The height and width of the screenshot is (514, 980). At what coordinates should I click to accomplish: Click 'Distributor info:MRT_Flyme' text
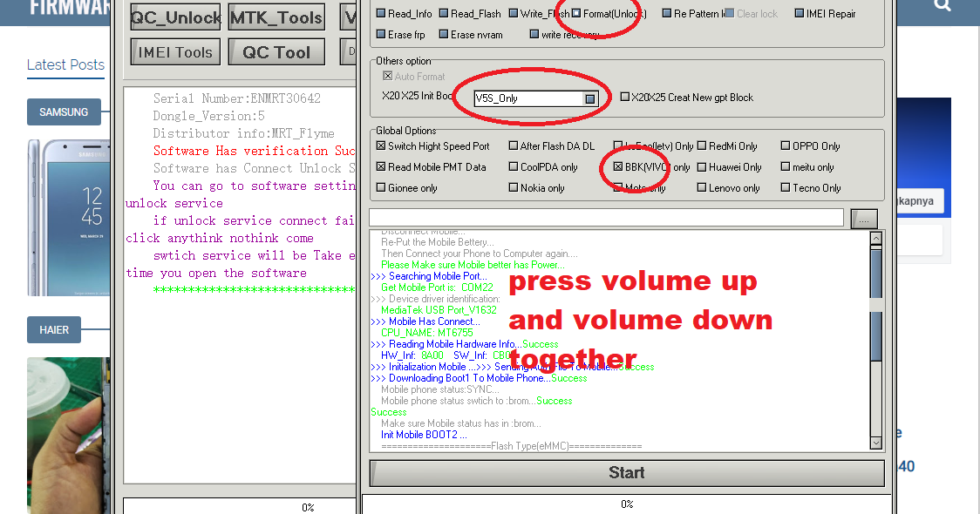(x=244, y=133)
